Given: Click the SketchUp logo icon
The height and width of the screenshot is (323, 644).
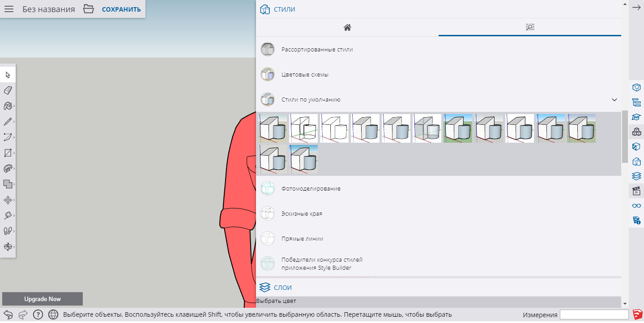Looking at the screenshot, I should tap(638, 314).
